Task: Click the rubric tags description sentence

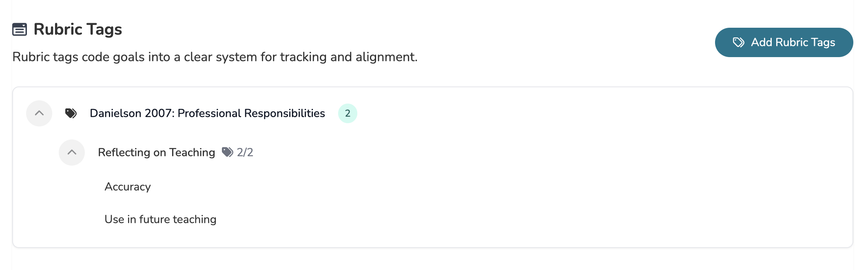Action: pos(215,57)
